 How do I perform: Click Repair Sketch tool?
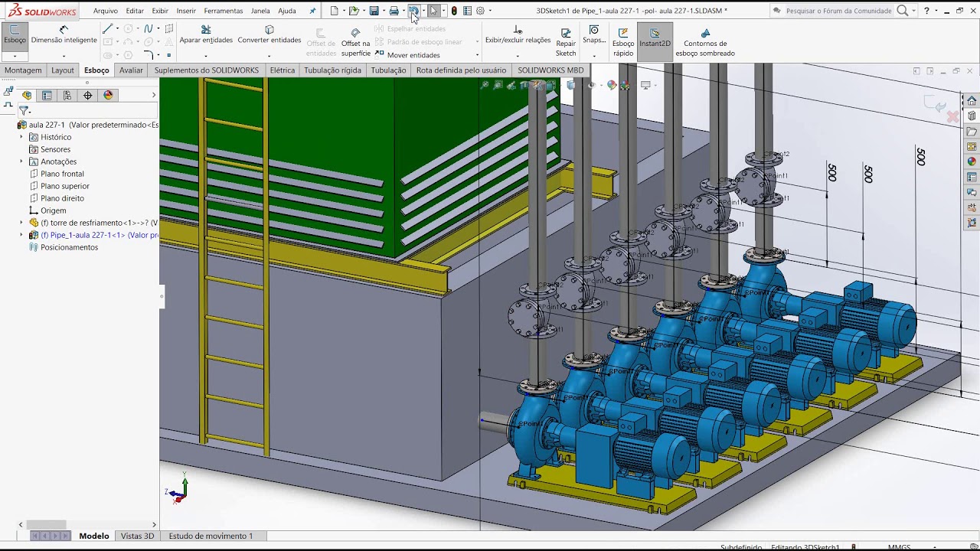tap(566, 43)
